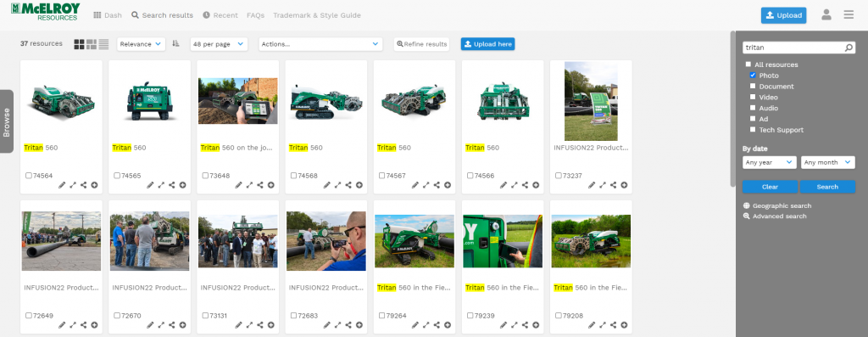Open the Any month dropdown
The width and height of the screenshot is (868, 337).
828,162
